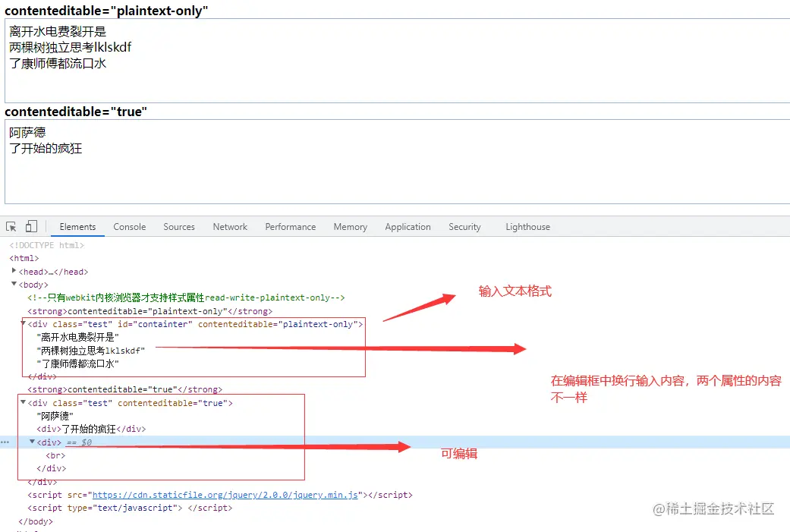Switch to the Memory tab

[350, 227]
